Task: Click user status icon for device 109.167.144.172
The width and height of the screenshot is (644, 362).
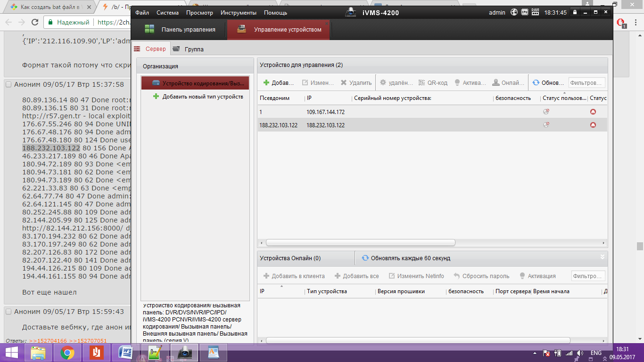Action: point(546,112)
